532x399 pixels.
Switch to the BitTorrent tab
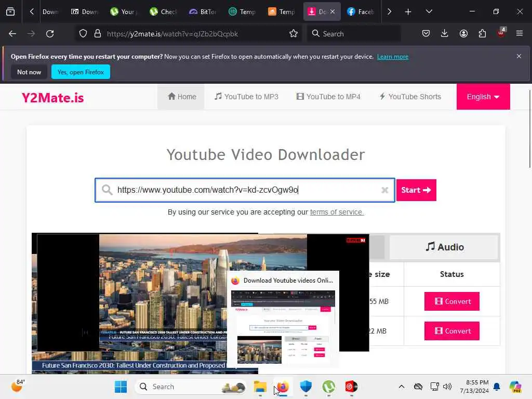203,12
